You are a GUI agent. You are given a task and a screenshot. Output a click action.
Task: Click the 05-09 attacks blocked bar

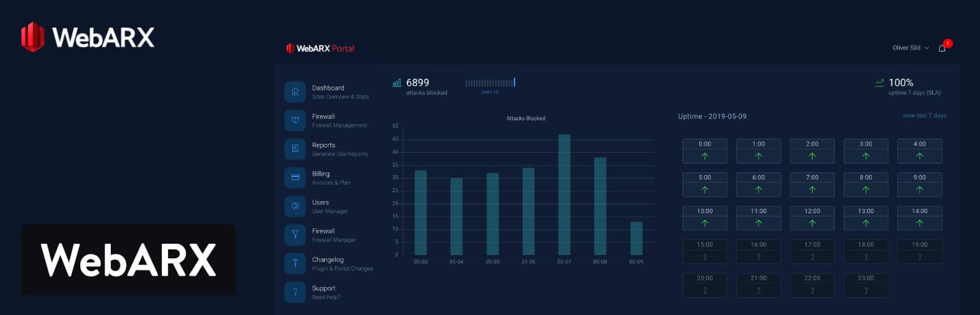pos(636,239)
